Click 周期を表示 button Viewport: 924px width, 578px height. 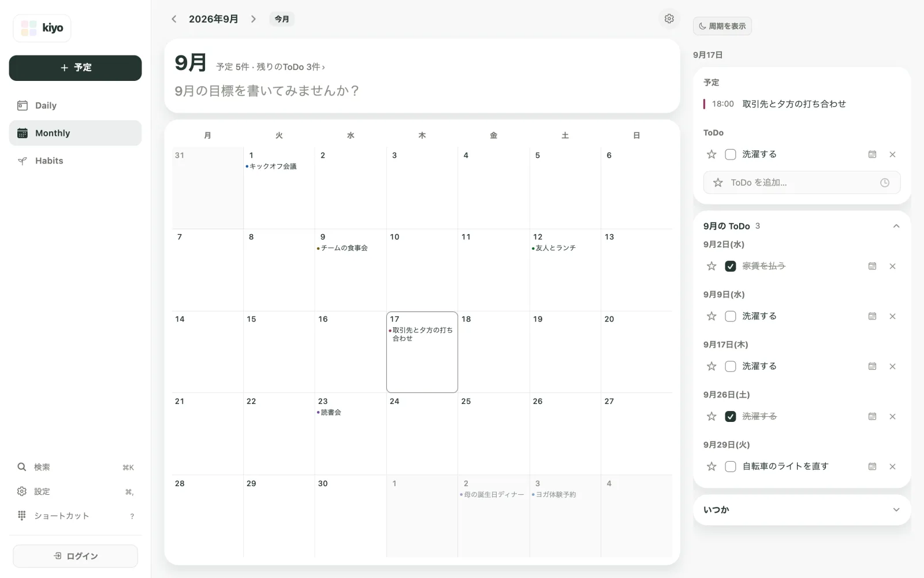tap(722, 26)
